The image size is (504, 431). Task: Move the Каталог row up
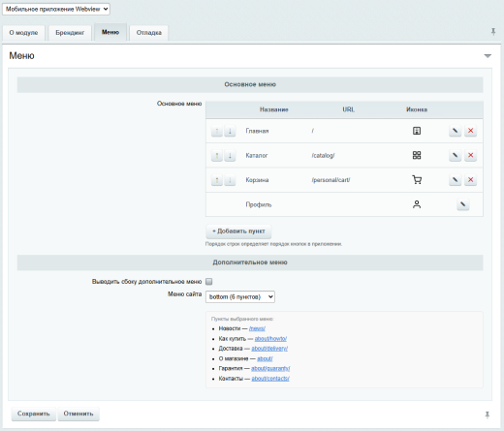pyautogui.click(x=217, y=156)
